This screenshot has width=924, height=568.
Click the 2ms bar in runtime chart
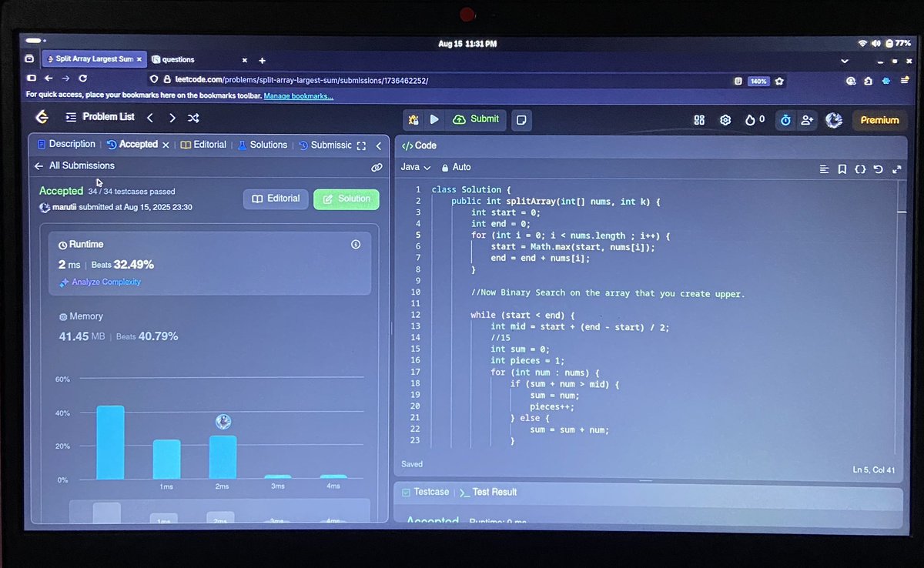(223, 457)
